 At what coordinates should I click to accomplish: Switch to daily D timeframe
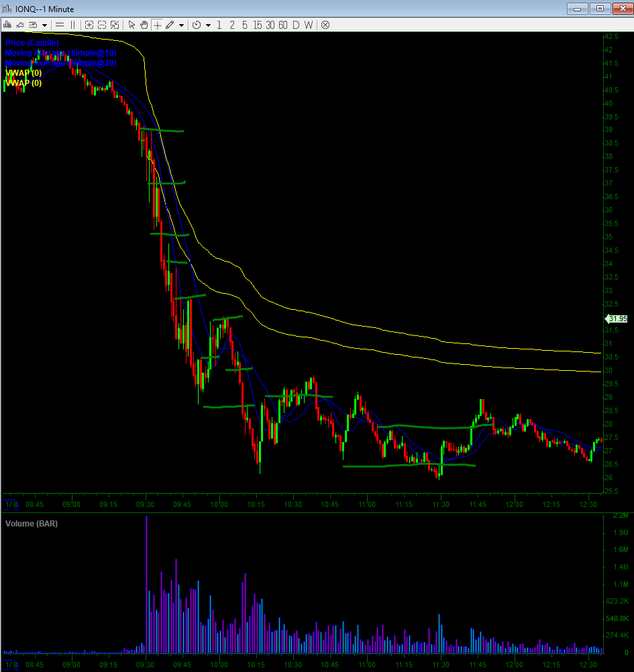296,25
